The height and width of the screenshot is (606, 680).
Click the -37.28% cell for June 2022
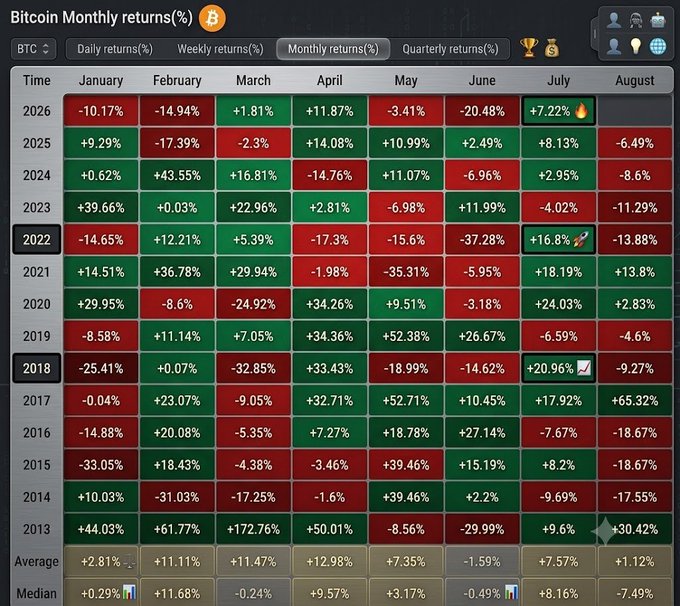point(482,239)
